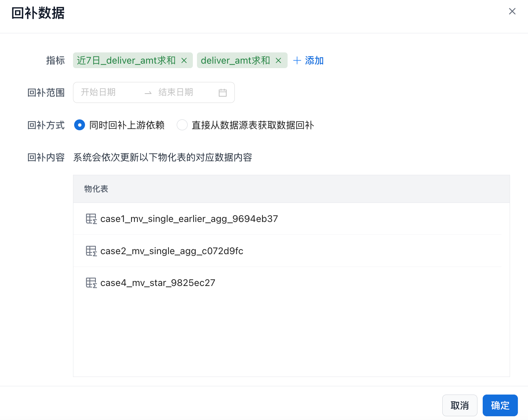Select 同时回补上游依赖 radio option
The height and width of the screenshot is (420, 528).
[79, 125]
